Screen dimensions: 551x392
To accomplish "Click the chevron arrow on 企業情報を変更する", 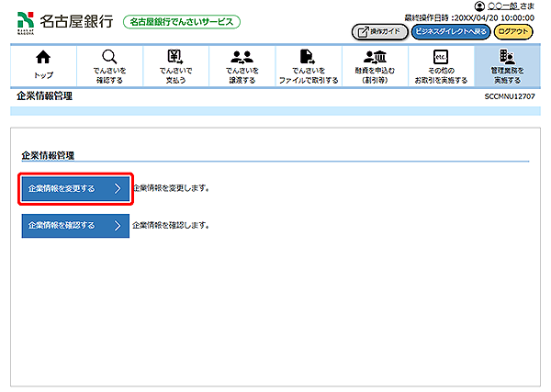I will tap(117, 189).
